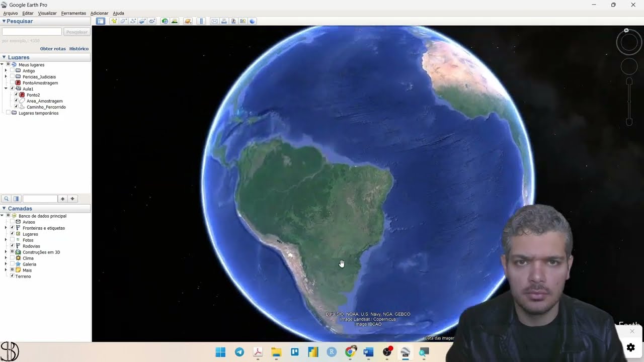Add a placemark with the pushpin icon
The image size is (644, 362).
pos(114,21)
